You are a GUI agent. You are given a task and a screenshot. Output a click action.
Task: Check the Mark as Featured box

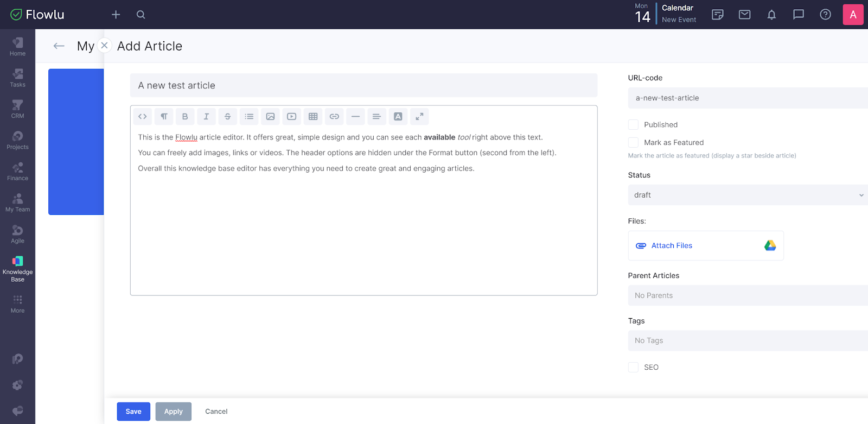[633, 143]
